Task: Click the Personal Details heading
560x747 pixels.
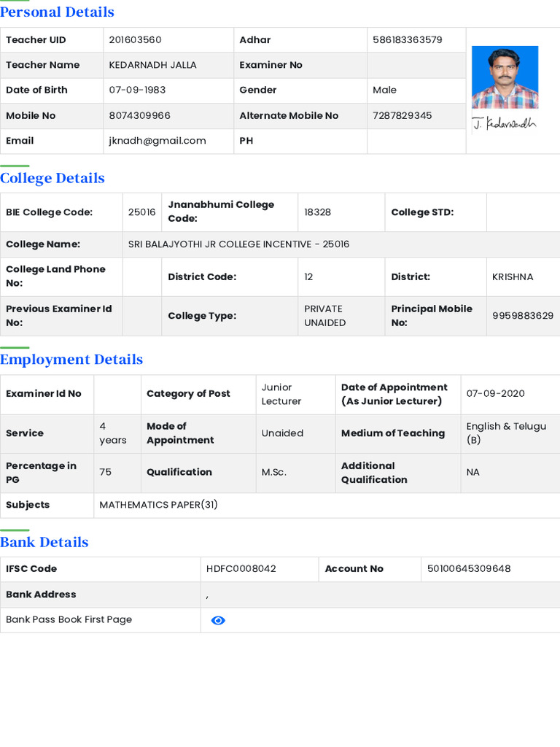Action: 57,12
